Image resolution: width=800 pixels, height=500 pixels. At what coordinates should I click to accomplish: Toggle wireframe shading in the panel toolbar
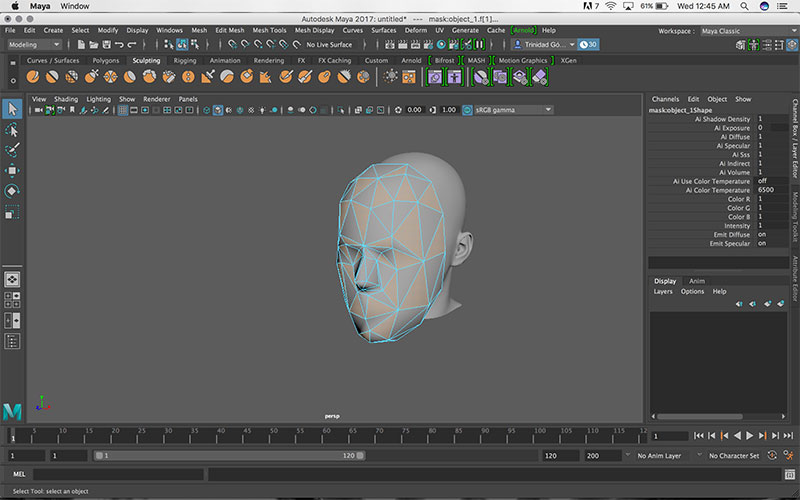pyautogui.click(x=207, y=110)
